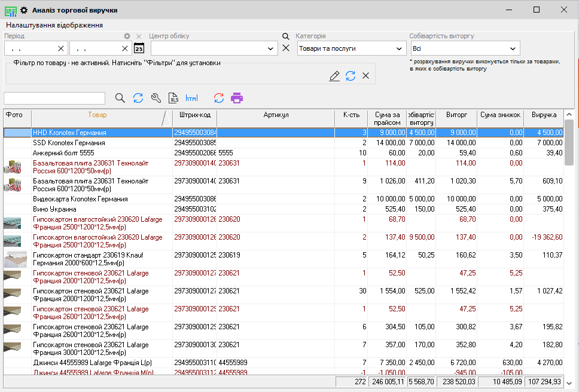Expand the Центр обліку dropdown
Viewport: 579px width, 392px height.
(271, 48)
